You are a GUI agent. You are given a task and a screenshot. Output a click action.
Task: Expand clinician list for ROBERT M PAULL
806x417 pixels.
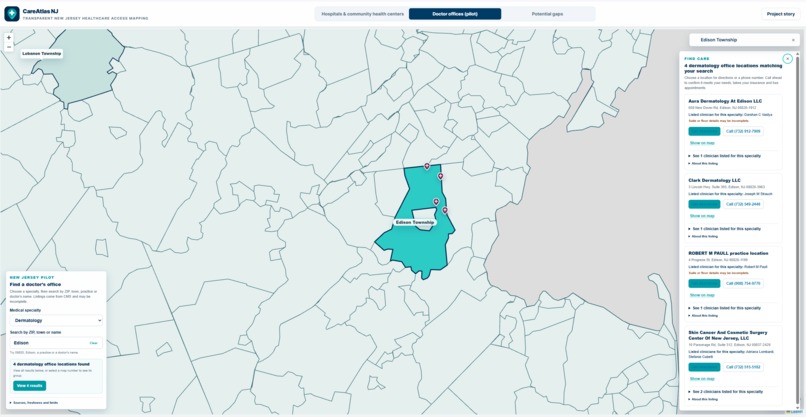(725, 307)
